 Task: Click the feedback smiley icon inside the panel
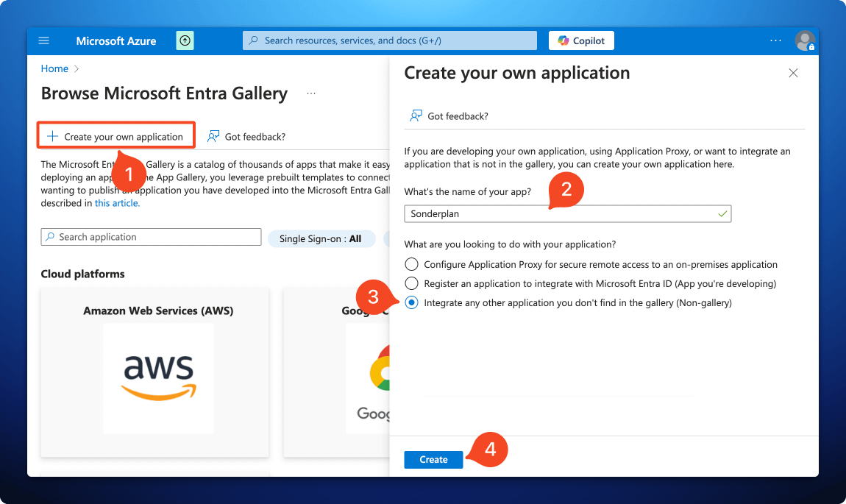[416, 116]
